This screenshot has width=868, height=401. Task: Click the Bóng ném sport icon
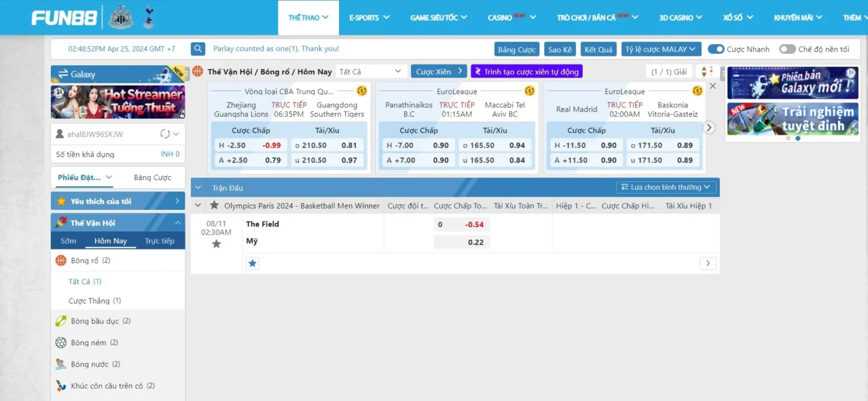pyautogui.click(x=61, y=343)
